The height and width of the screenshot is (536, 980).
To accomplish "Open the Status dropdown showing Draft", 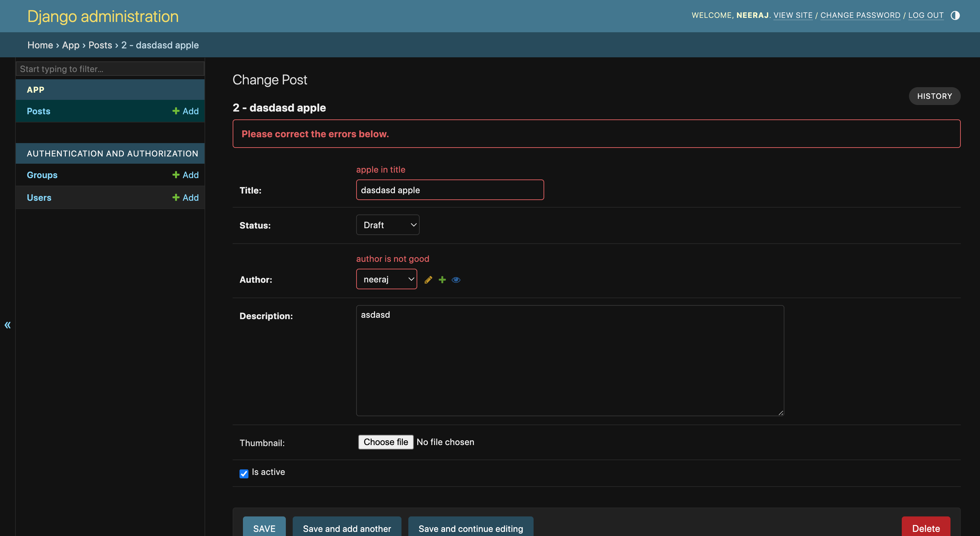I will [x=387, y=225].
